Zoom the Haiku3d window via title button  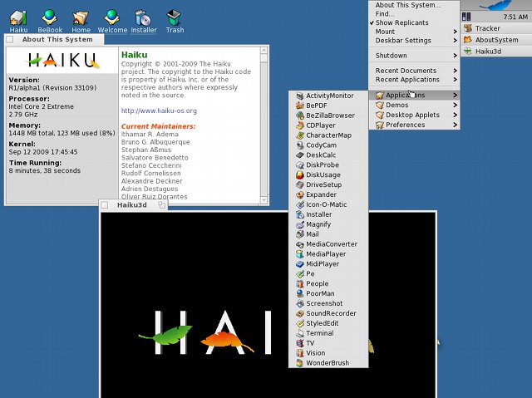pos(162,204)
